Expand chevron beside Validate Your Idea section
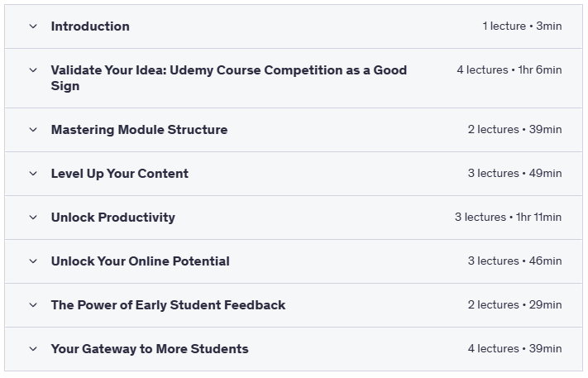The width and height of the screenshot is (588, 378). [33, 70]
